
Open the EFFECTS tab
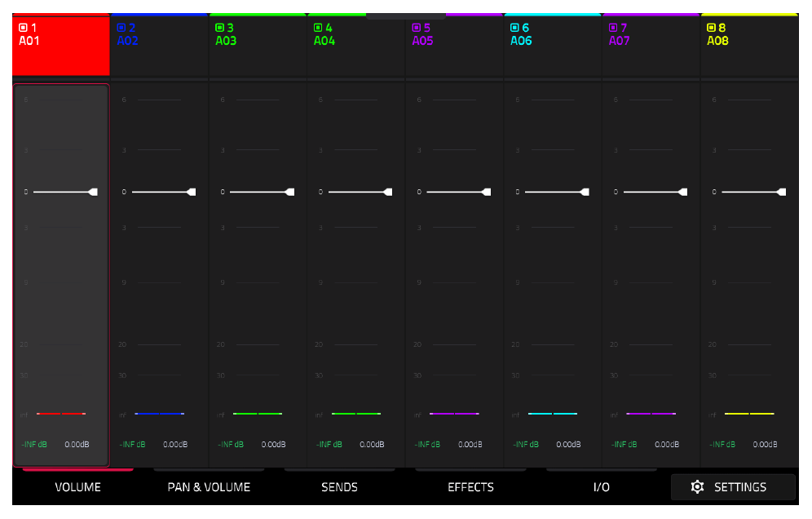(x=470, y=487)
